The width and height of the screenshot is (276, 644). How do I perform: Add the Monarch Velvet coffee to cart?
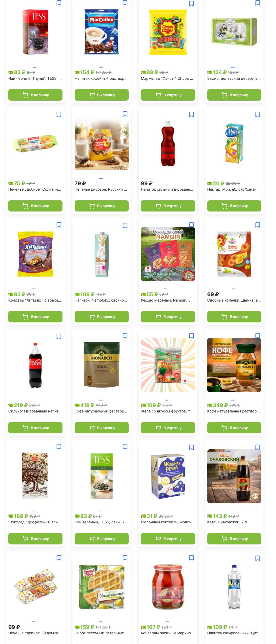coord(234,428)
